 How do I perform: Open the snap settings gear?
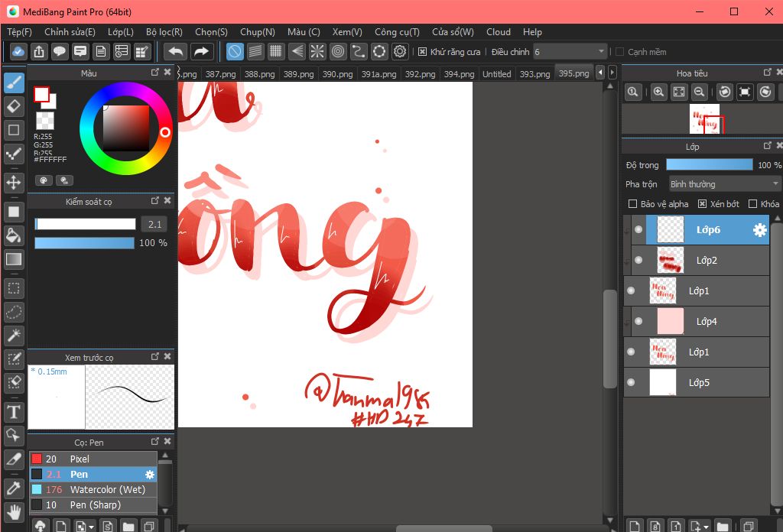400,51
